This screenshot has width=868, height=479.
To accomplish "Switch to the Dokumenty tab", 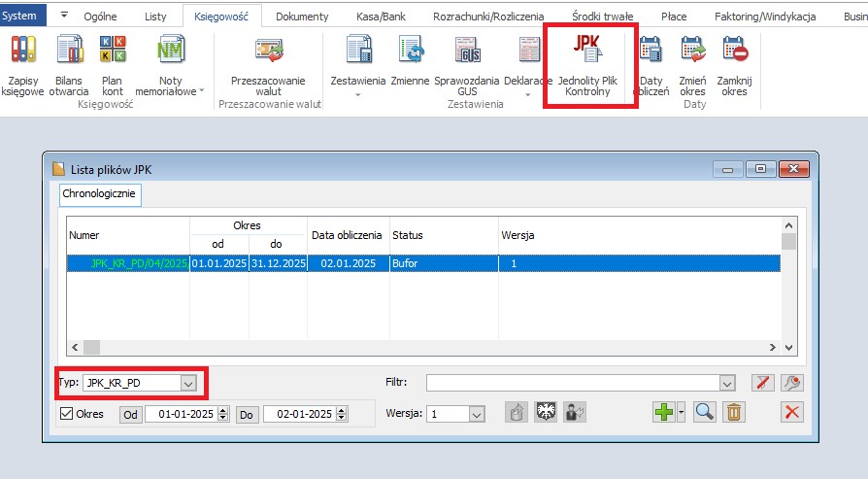I will [x=302, y=17].
